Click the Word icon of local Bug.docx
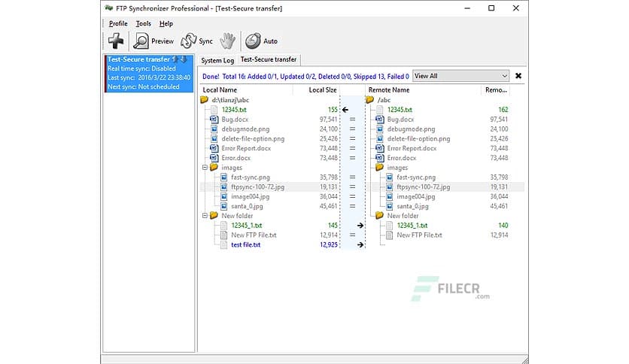Viewport: 629px width, 364px height. [214, 119]
